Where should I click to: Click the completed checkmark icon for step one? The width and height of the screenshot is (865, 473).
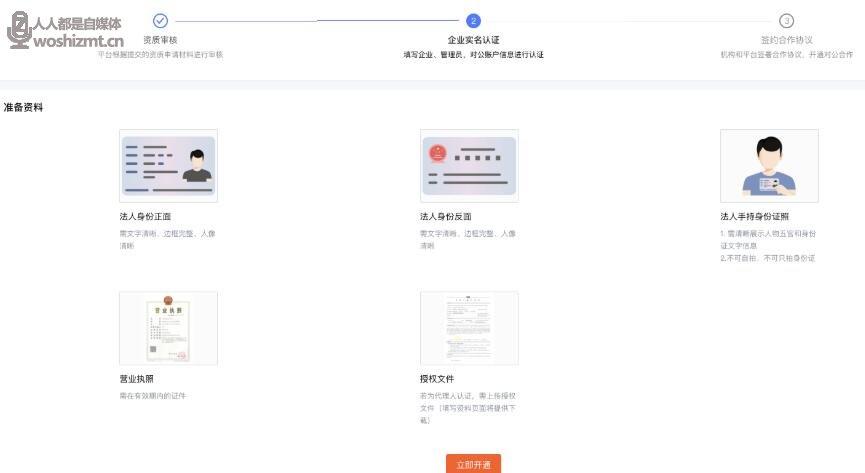(x=160, y=20)
